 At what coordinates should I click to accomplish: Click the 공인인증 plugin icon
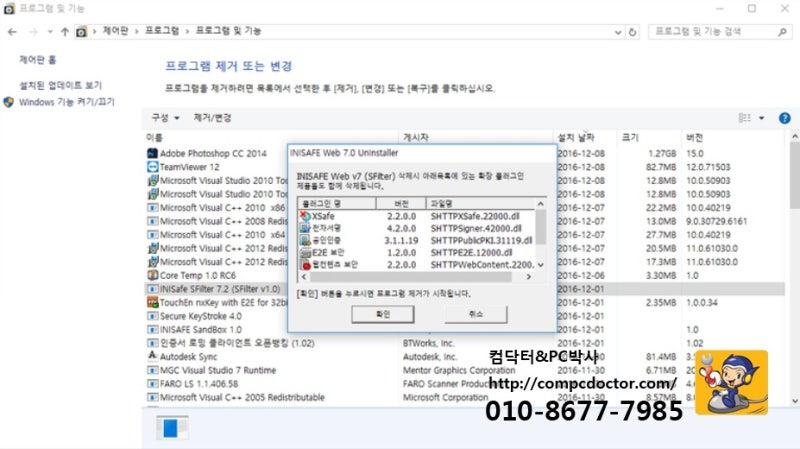305,240
